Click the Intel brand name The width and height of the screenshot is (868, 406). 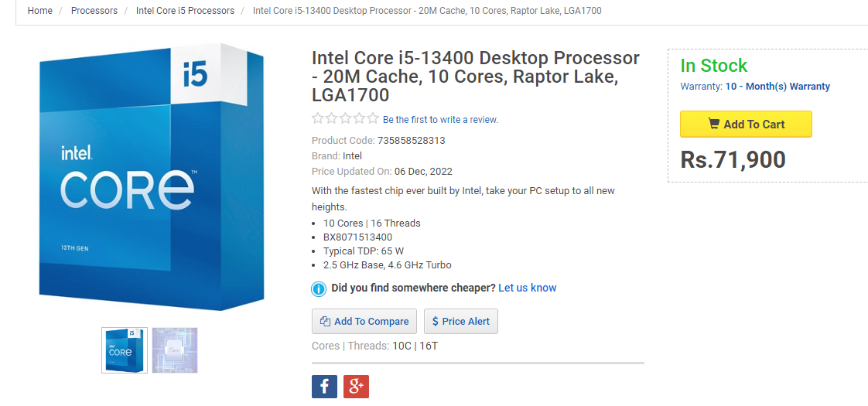point(352,156)
